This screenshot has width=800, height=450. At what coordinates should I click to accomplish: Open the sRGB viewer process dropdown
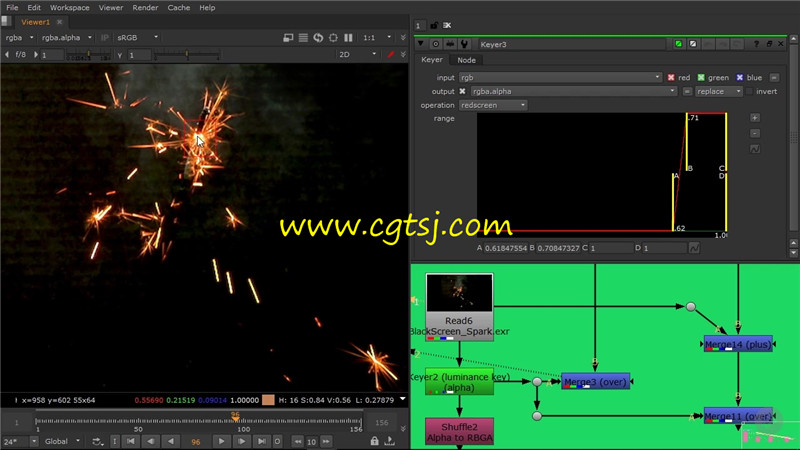137,38
